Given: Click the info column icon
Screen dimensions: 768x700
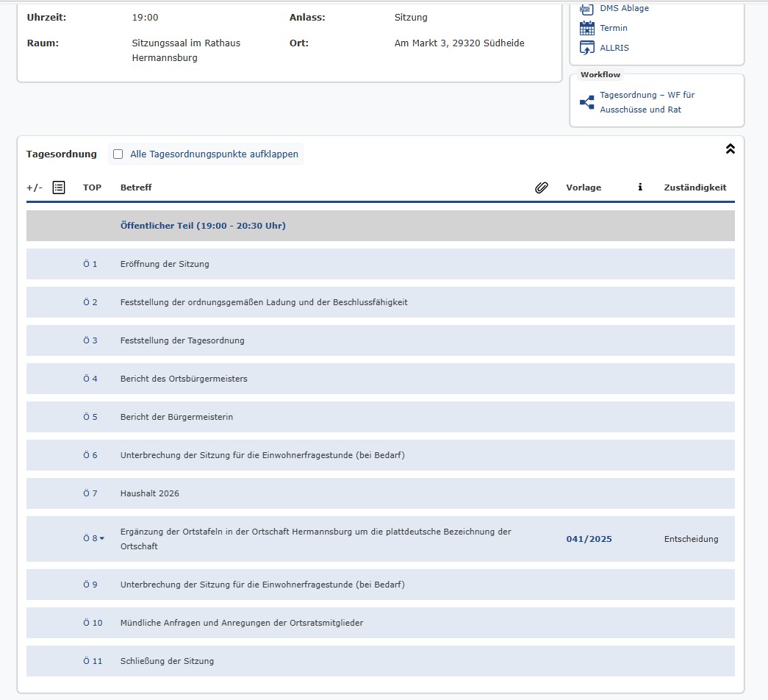Looking at the screenshot, I should [x=640, y=187].
